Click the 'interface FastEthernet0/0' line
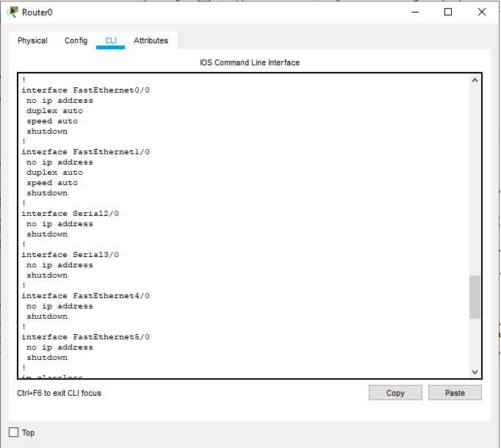 point(86,90)
